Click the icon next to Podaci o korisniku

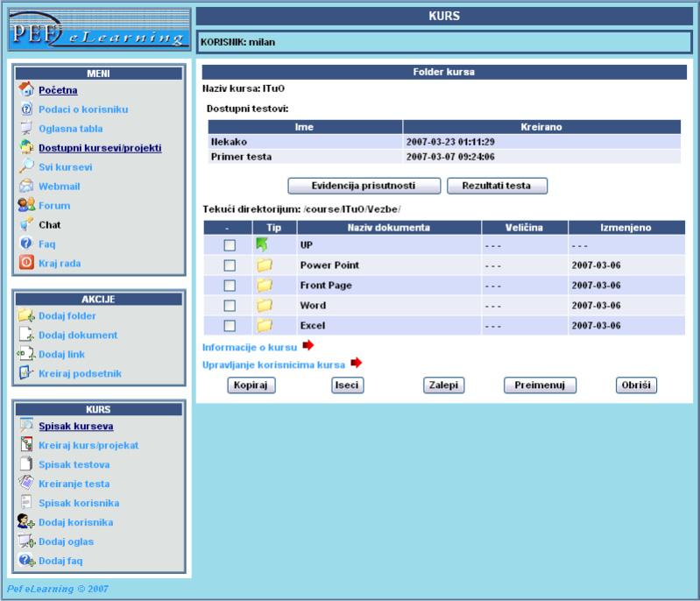(x=26, y=109)
